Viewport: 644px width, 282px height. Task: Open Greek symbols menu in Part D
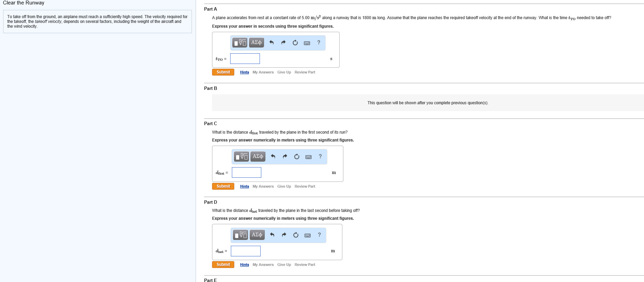tap(257, 235)
